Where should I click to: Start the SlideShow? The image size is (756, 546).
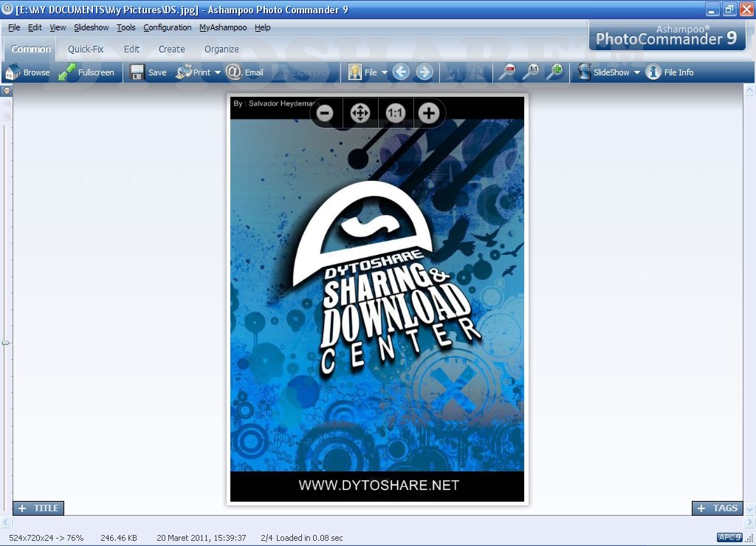pos(604,72)
